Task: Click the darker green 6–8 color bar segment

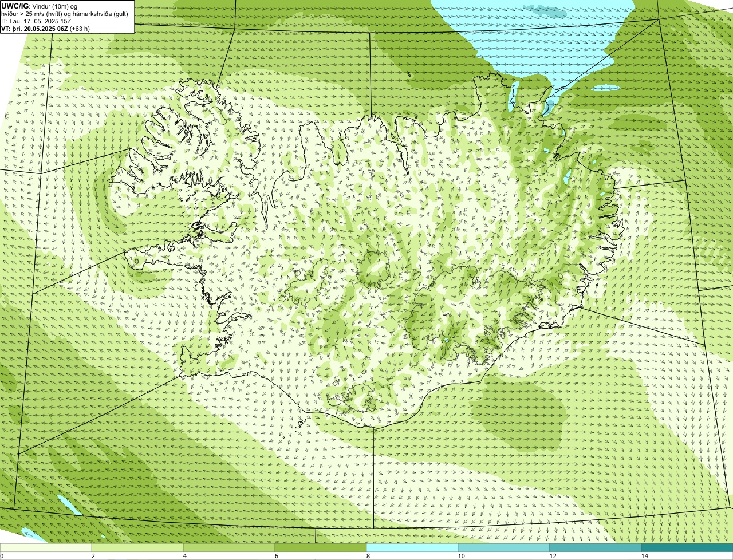Action: click(321, 547)
